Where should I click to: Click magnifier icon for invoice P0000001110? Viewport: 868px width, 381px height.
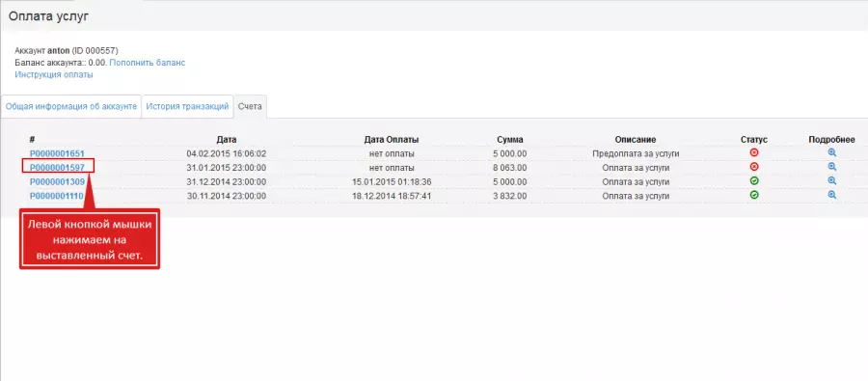click(831, 195)
